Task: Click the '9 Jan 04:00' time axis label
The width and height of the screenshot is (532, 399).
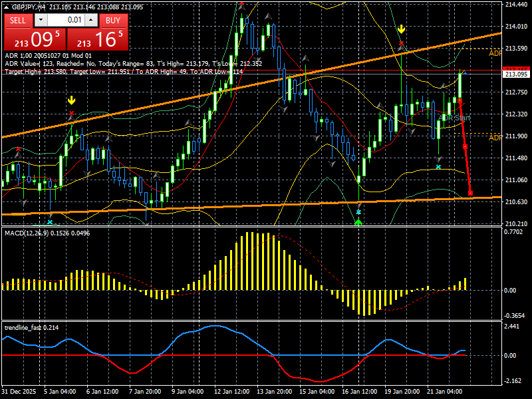Action: (188, 392)
